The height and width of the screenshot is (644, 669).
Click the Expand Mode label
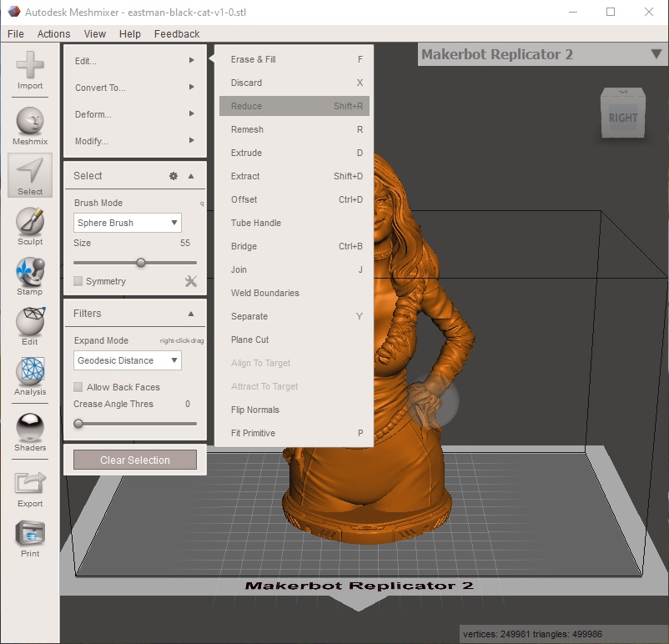pyautogui.click(x=101, y=340)
